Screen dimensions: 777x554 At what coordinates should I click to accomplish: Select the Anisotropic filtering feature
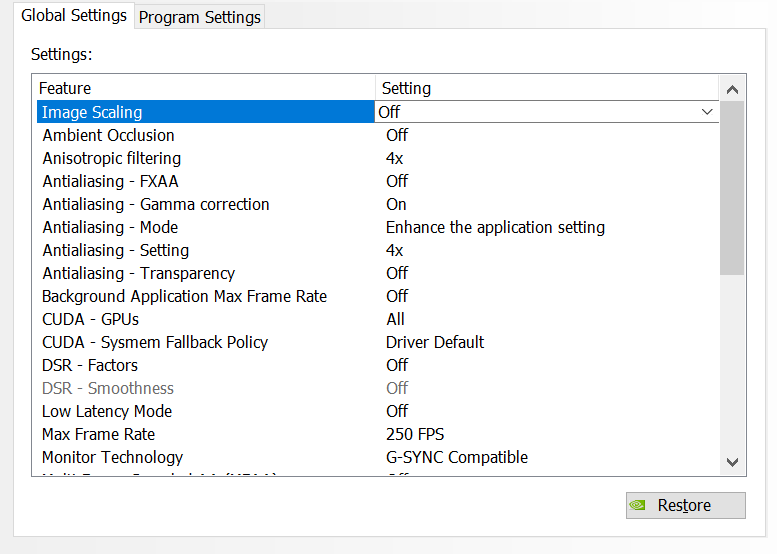pos(111,158)
